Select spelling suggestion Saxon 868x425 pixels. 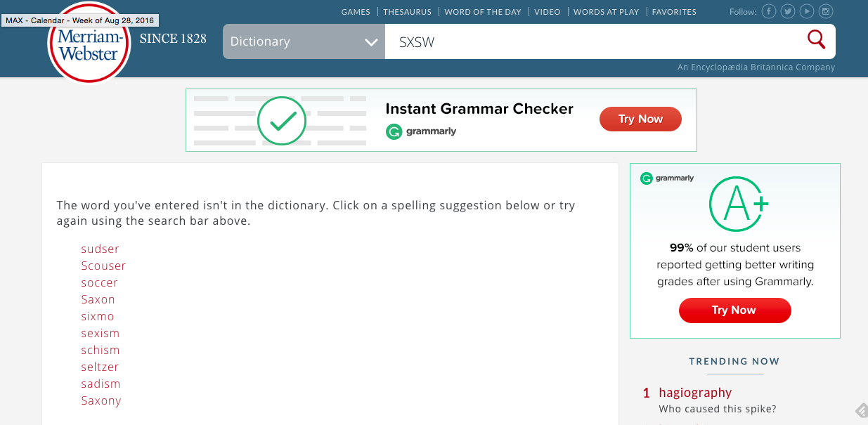click(98, 299)
